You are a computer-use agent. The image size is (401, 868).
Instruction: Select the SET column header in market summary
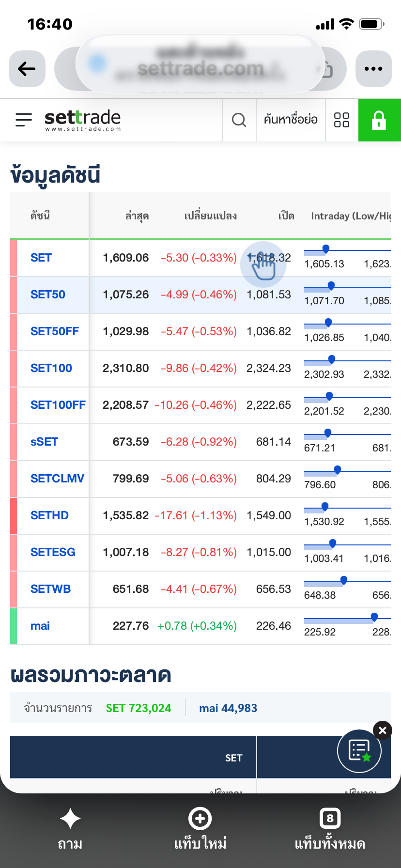pyautogui.click(x=233, y=758)
